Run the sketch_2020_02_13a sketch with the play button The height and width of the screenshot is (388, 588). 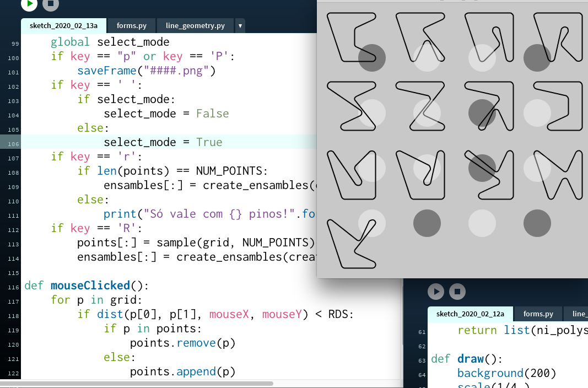[x=29, y=4]
